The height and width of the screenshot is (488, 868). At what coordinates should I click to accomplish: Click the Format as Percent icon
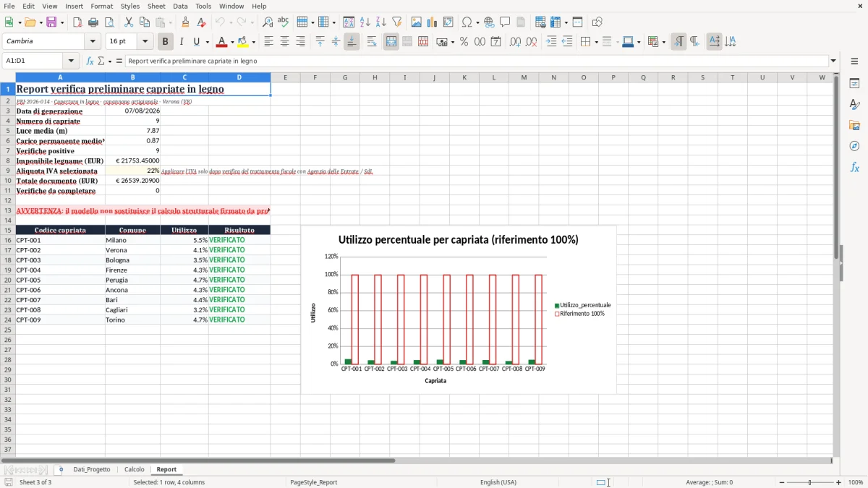click(464, 42)
